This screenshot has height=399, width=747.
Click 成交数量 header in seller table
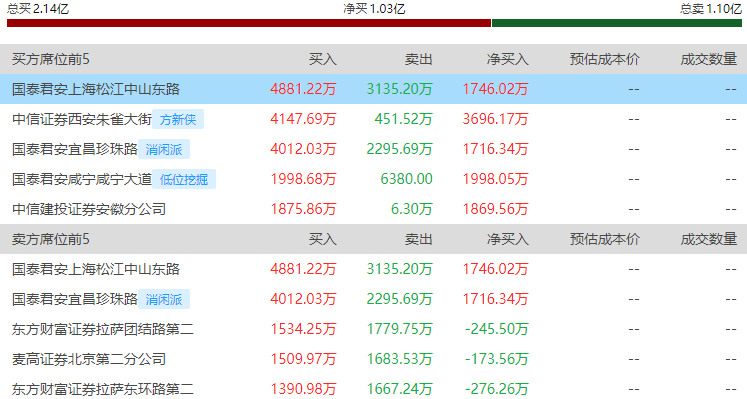[x=709, y=239]
